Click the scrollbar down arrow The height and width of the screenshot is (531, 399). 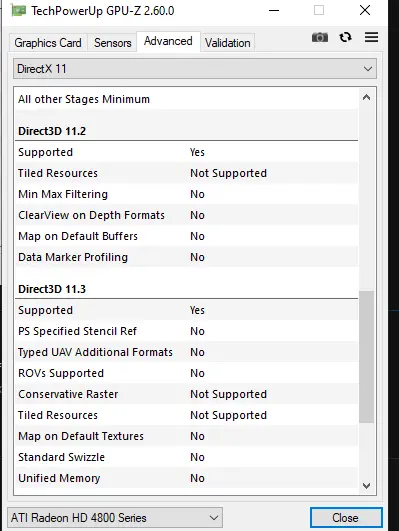(366, 486)
